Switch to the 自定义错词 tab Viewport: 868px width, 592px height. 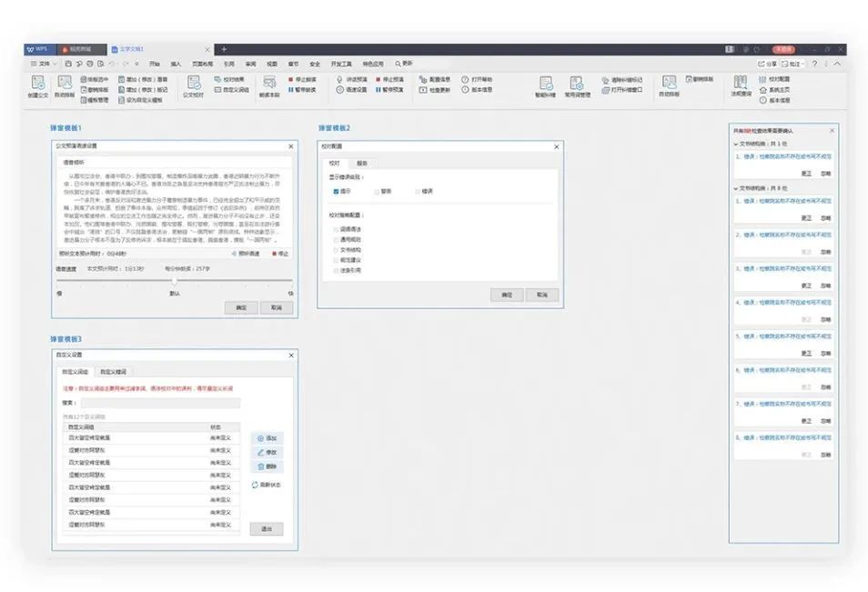[113, 372]
